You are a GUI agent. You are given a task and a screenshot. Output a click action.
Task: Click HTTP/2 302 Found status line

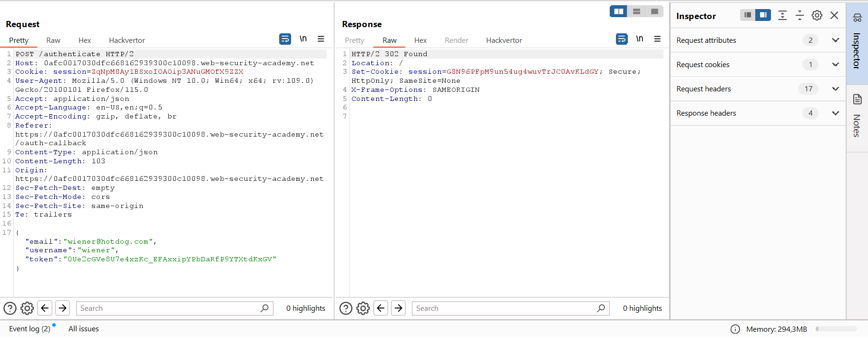point(390,54)
